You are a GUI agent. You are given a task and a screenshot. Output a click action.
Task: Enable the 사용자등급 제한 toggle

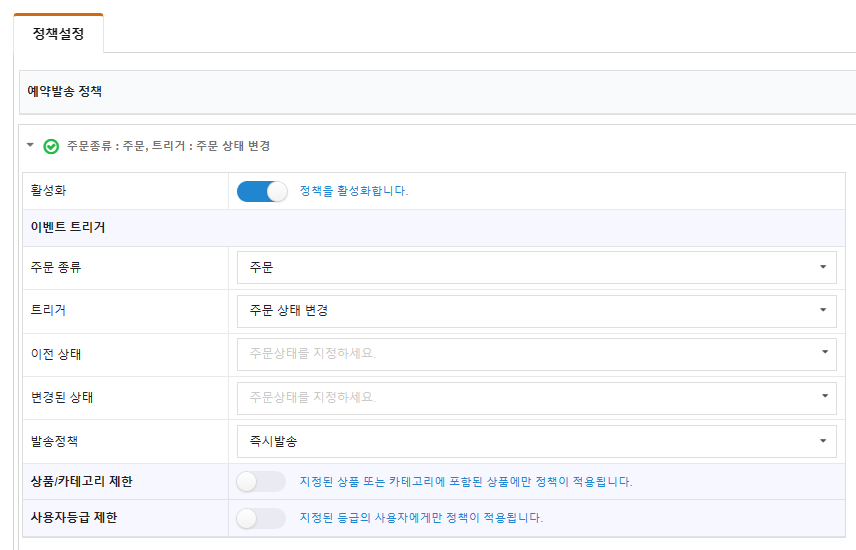[261, 518]
